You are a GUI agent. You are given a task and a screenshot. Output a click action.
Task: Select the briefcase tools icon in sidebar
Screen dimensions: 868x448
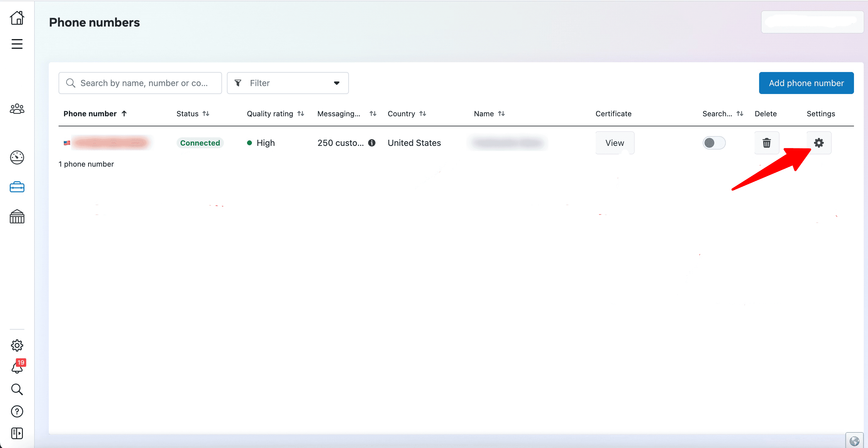[17, 187]
